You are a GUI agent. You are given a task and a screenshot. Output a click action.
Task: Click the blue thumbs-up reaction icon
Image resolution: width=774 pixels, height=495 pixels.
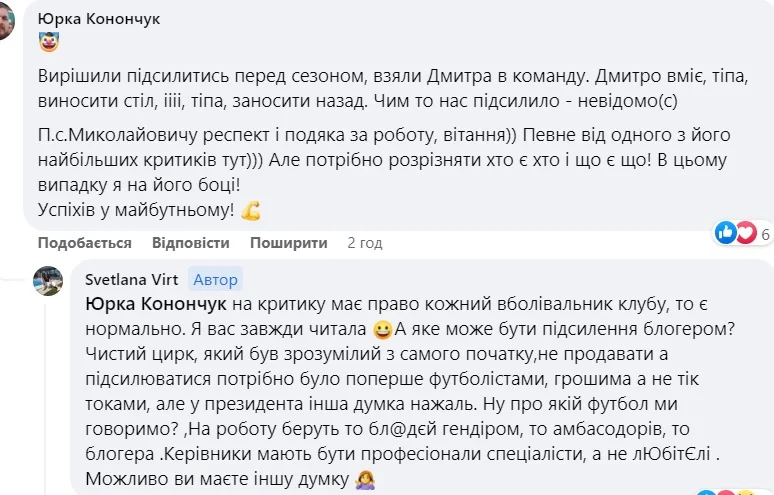pos(726,233)
